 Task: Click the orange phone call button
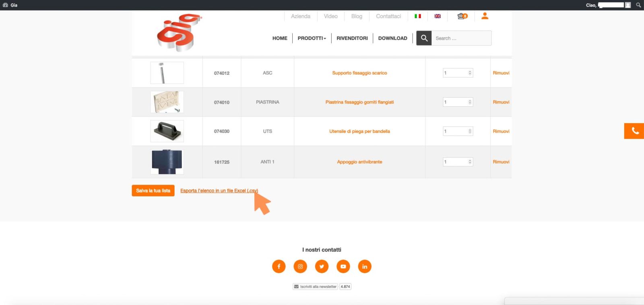[634, 131]
